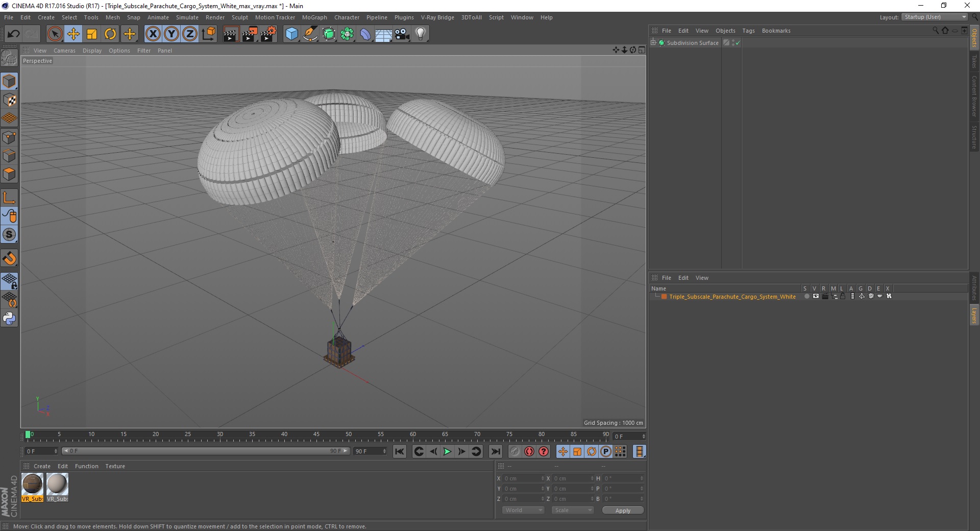Toggle layer lock padlock icon
The image size is (980, 531).
pyautogui.click(x=843, y=296)
